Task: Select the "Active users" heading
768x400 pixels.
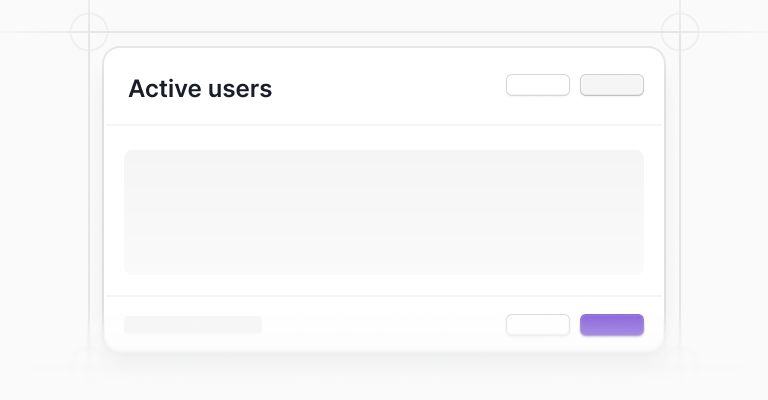Action: (200, 89)
